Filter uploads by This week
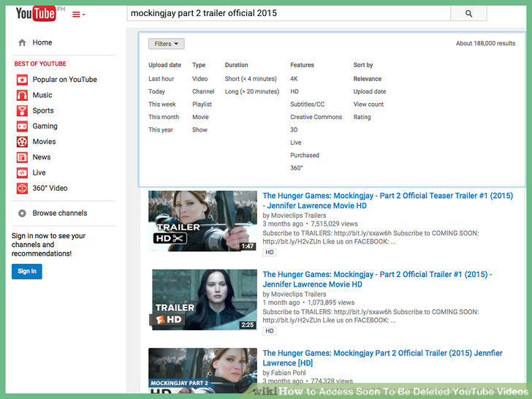532x399 pixels. pyautogui.click(x=161, y=104)
